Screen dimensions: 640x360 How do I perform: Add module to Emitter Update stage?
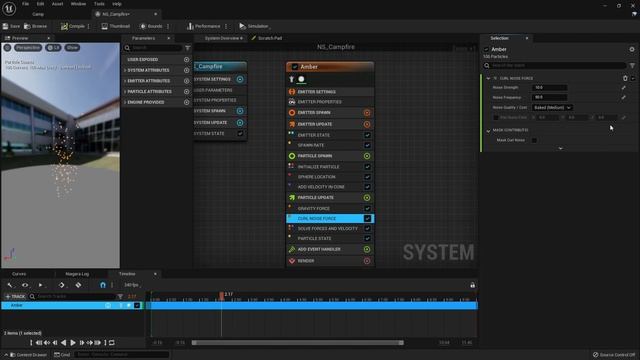[x=367, y=124]
